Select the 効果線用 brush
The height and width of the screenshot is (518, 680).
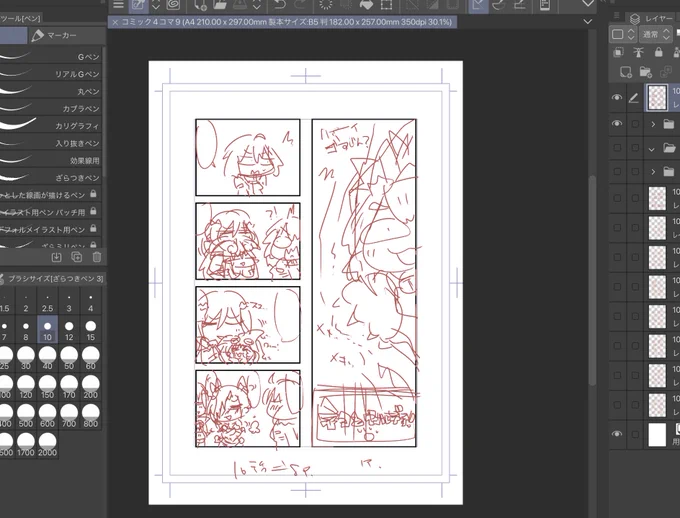pyautogui.click(x=51, y=161)
